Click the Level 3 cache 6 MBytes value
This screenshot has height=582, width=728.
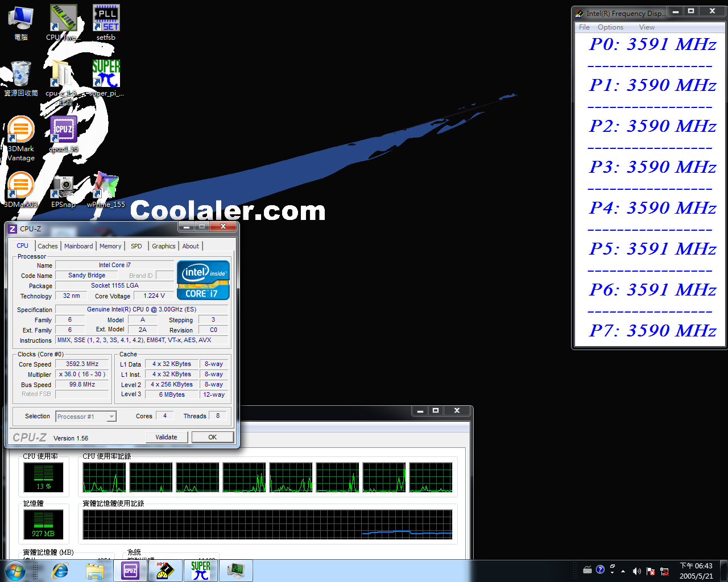click(x=172, y=394)
